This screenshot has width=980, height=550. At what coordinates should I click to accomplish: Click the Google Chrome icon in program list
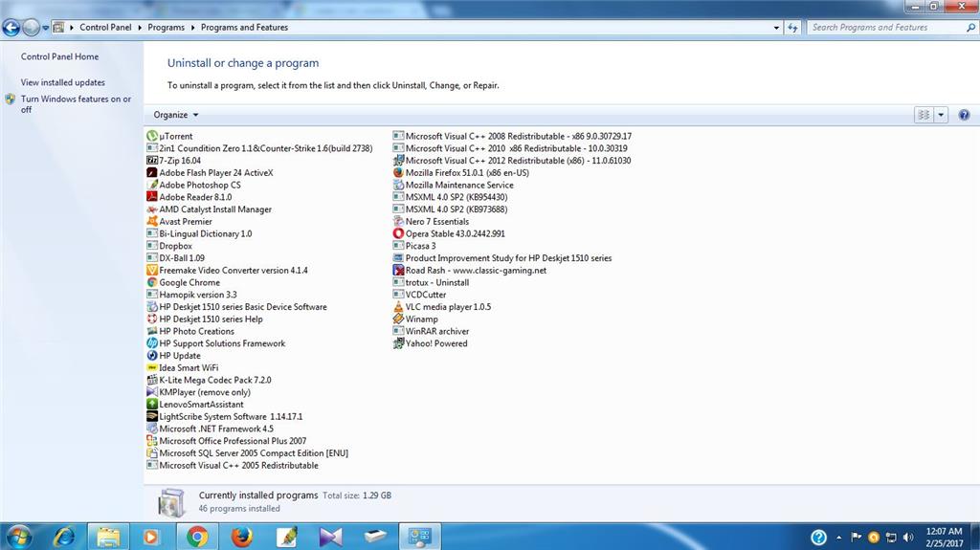click(x=152, y=282)
